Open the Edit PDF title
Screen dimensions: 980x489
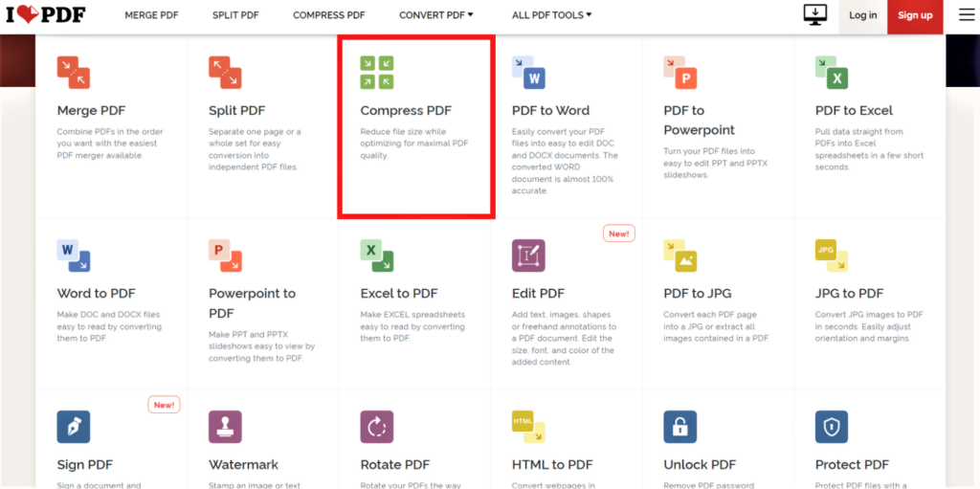tap(538, 293)
